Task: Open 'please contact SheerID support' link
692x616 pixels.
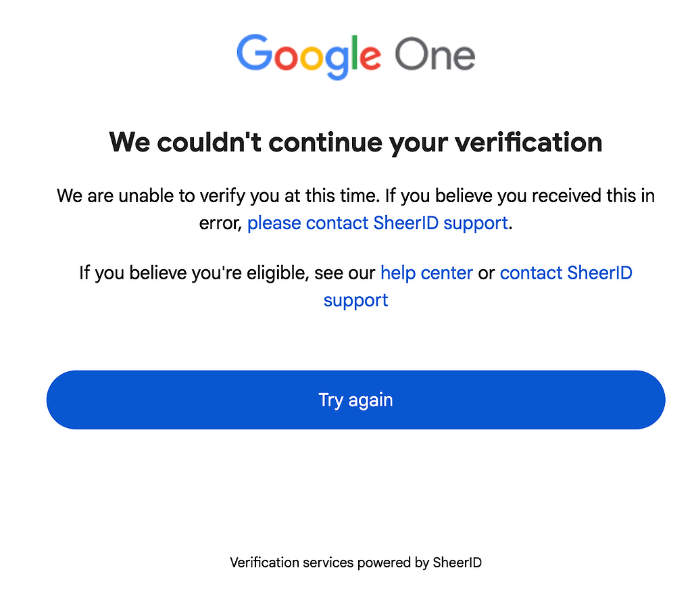Action: click(377, 223)
